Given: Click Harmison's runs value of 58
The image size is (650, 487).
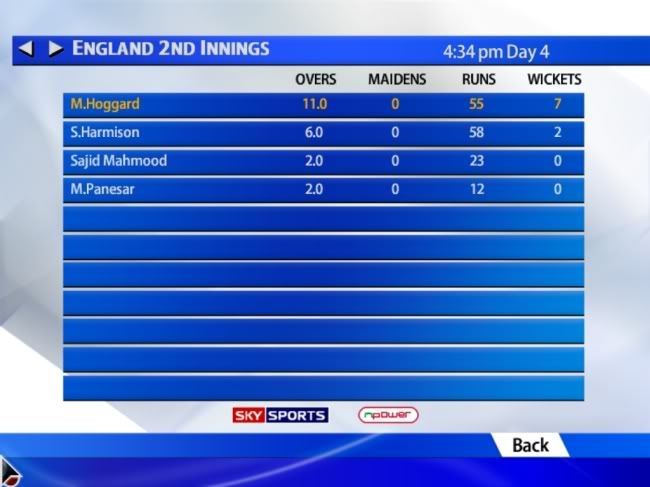Looking at the screenshot, I should (476, 132).
